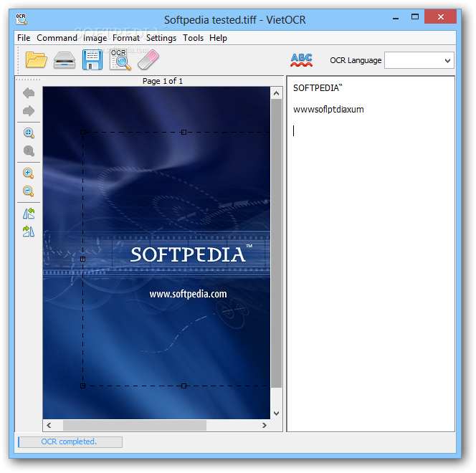Screen dimensions: 476x473
Task: Click VietOCR app icon in title bar
Action: (22, 19)
